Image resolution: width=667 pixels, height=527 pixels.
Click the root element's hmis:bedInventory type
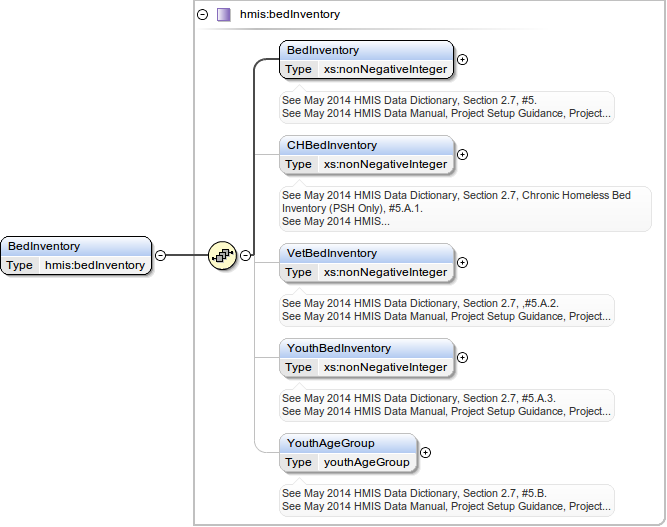94,265
